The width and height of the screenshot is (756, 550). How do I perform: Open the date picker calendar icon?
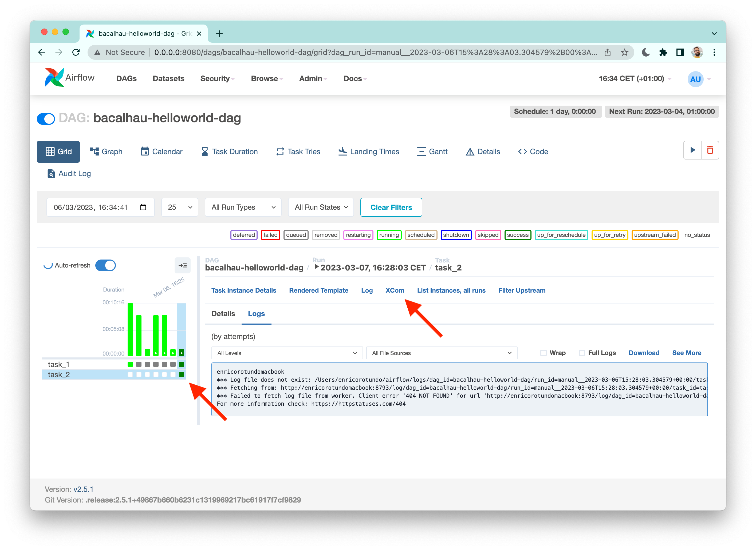click(x=143, y=207)
